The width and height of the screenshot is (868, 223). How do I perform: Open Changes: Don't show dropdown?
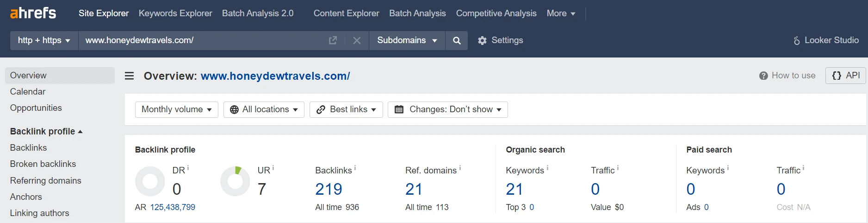tap(448, 109)
